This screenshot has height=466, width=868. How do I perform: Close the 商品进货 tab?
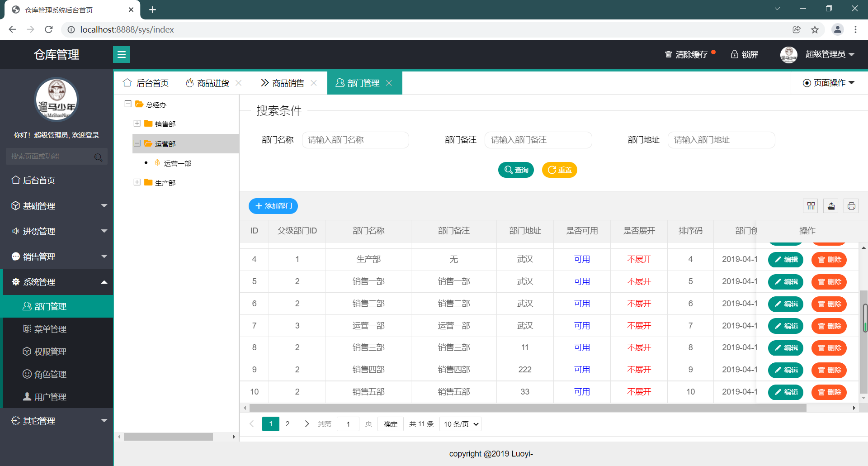pos(239,83)
